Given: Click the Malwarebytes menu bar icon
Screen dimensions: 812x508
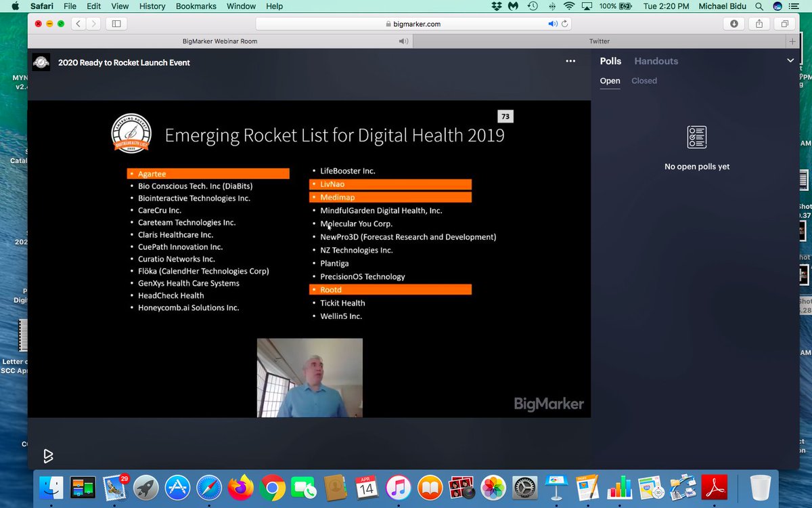Looking at the screenshot, I should (514, 6).
